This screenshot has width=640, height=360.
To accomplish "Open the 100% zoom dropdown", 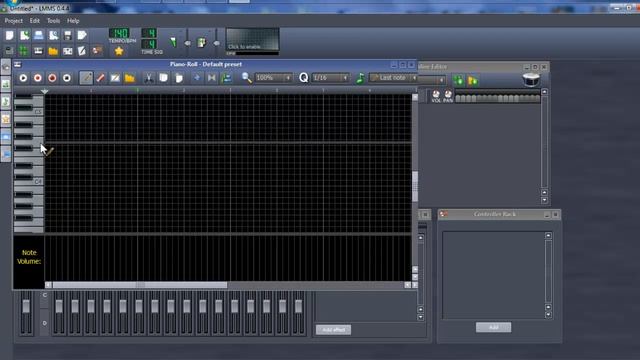I will pyautogui.click(x=273, y=78).
